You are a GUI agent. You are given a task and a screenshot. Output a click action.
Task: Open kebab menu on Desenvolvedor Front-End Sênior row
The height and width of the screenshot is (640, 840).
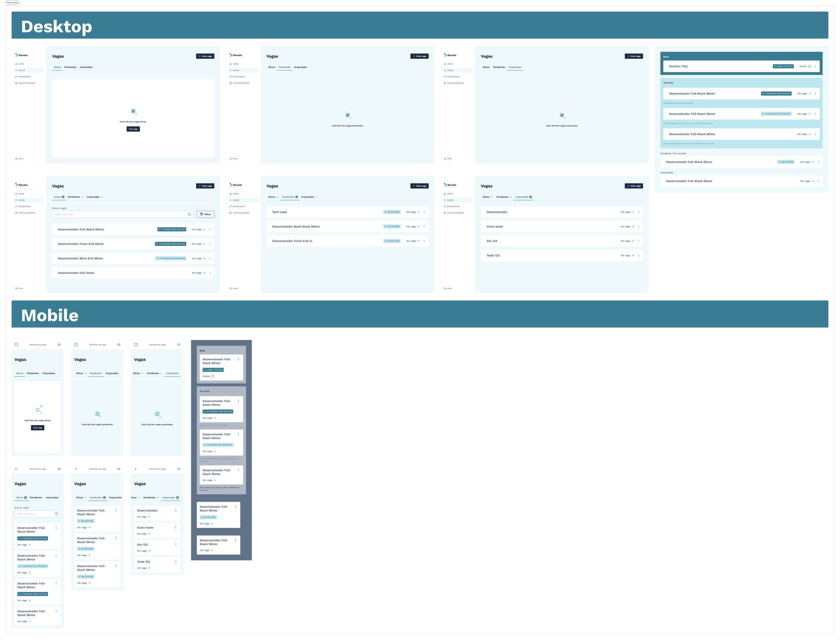click(x=210, y=244)
